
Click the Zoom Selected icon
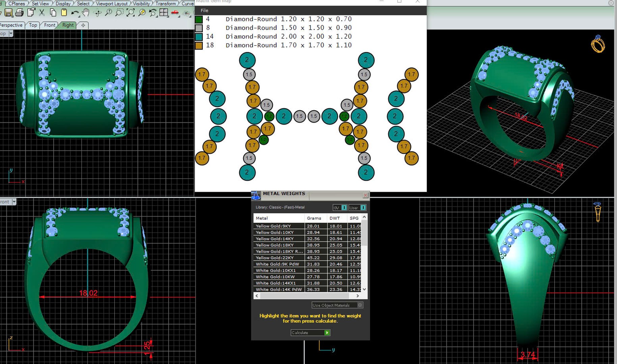142,13
